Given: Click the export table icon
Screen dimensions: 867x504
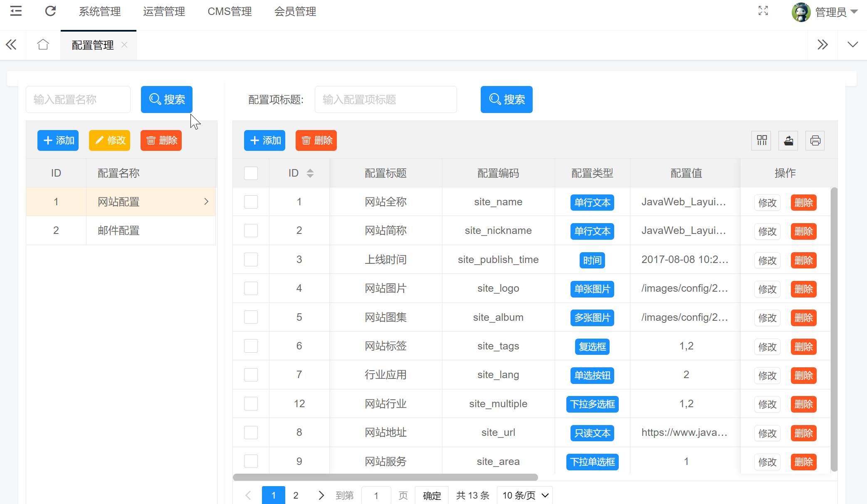Looking at the screenshot, I should tap(788, 140).
